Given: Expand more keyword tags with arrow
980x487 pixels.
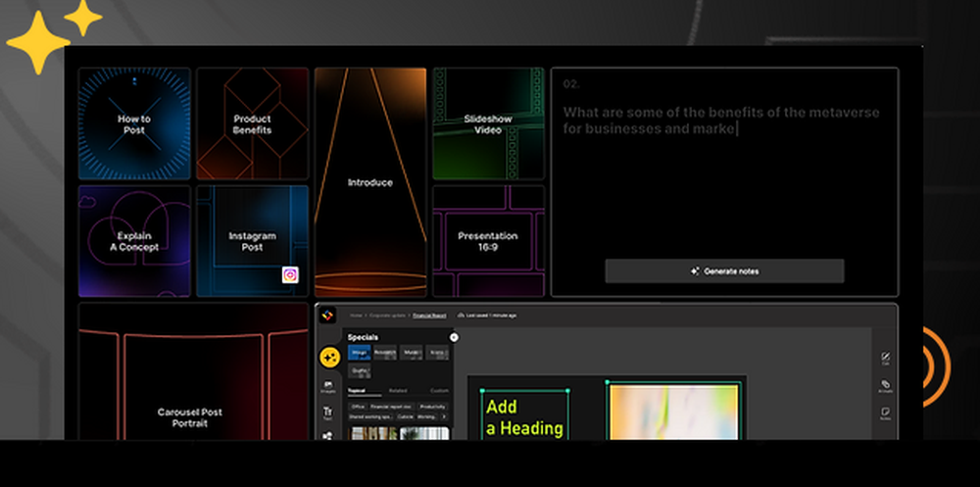Looking at the screenshot, I should [x=444, y=416].
